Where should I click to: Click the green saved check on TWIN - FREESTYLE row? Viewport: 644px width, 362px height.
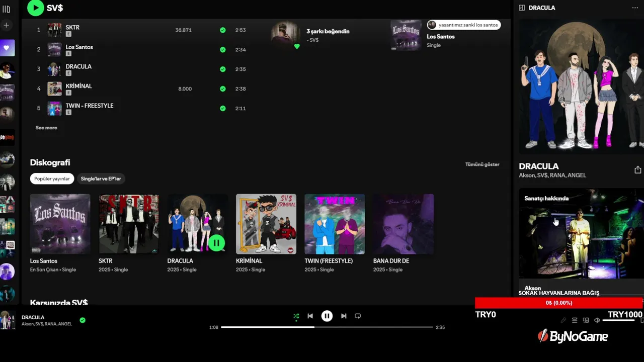223,108
